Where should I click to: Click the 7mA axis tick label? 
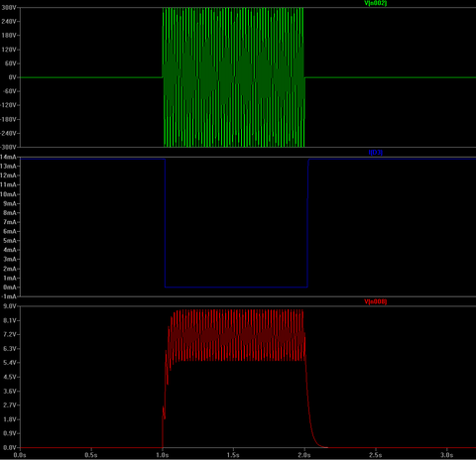10,222
